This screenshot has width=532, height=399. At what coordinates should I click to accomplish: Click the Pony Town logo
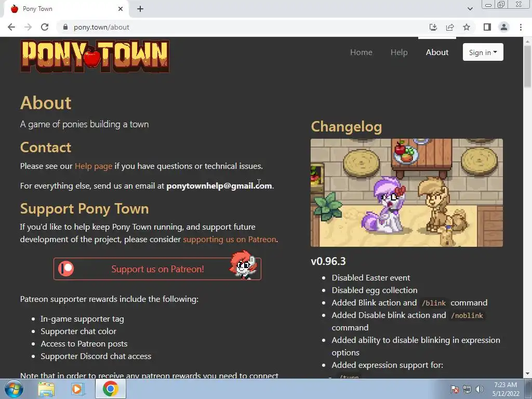95,56
